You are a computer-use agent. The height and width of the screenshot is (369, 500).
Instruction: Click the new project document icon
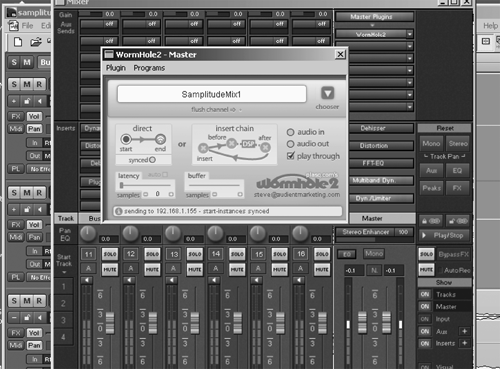(18, 42)
